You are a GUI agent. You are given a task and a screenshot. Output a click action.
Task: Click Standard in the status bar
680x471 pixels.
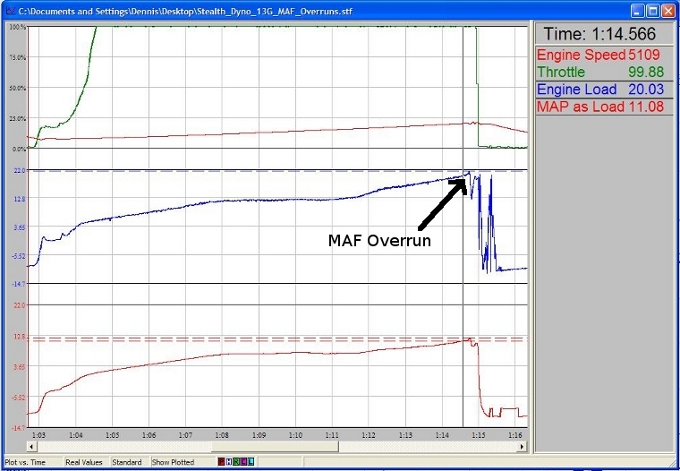127,462
